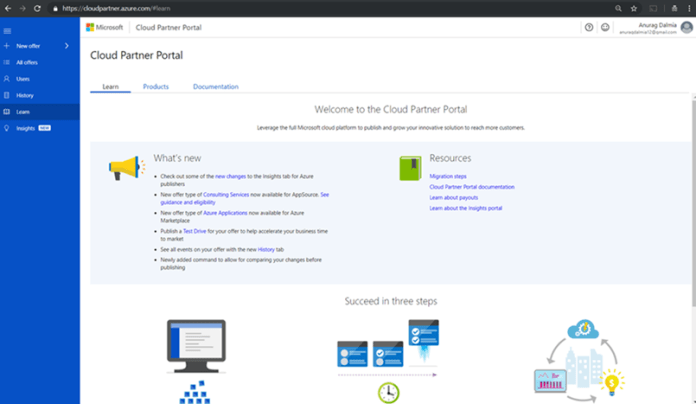Screen dimensions: 696x404
Task: Click the padlock site info icon
Action: coord(55,8)
